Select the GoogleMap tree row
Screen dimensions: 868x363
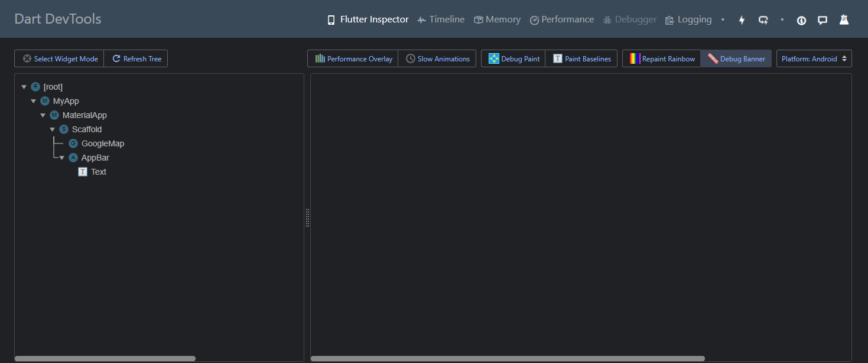point(103,143)
